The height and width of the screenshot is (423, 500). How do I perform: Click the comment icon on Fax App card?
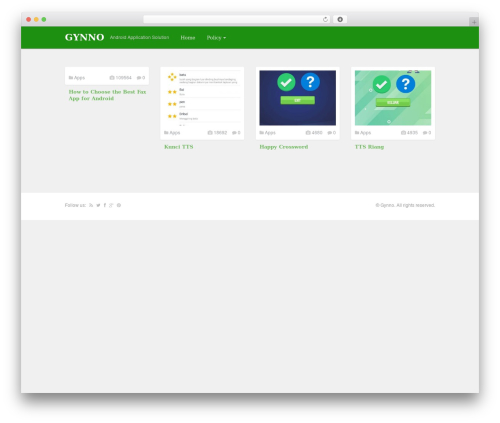click(139, 78)
